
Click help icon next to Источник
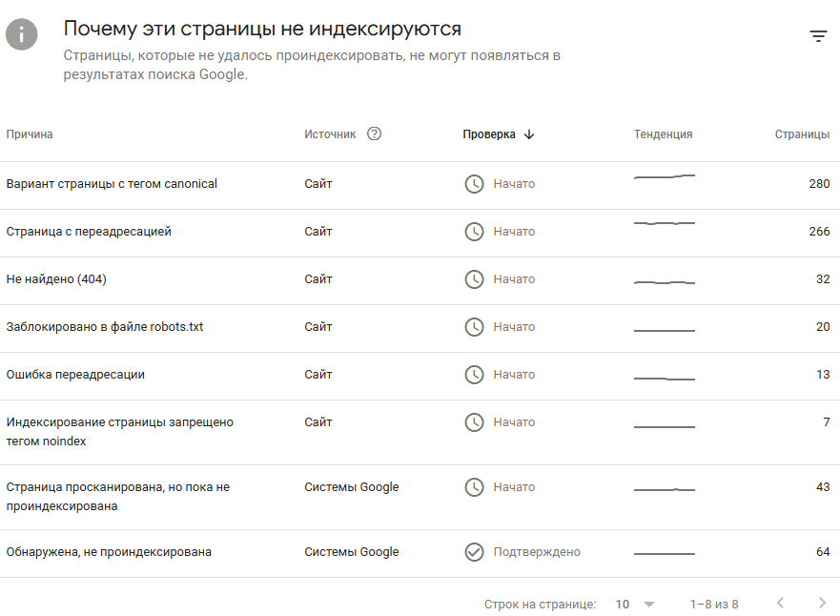[374, 134]
